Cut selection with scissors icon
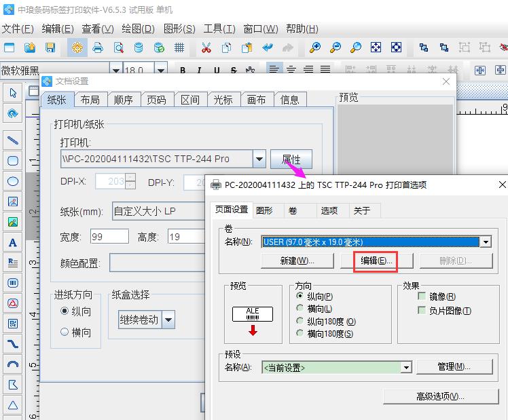508x420 pixels. click(x=206, y=47)
